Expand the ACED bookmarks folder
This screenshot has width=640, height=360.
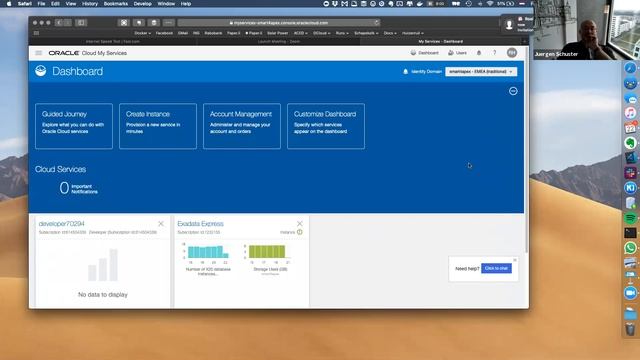coord(300,33)
